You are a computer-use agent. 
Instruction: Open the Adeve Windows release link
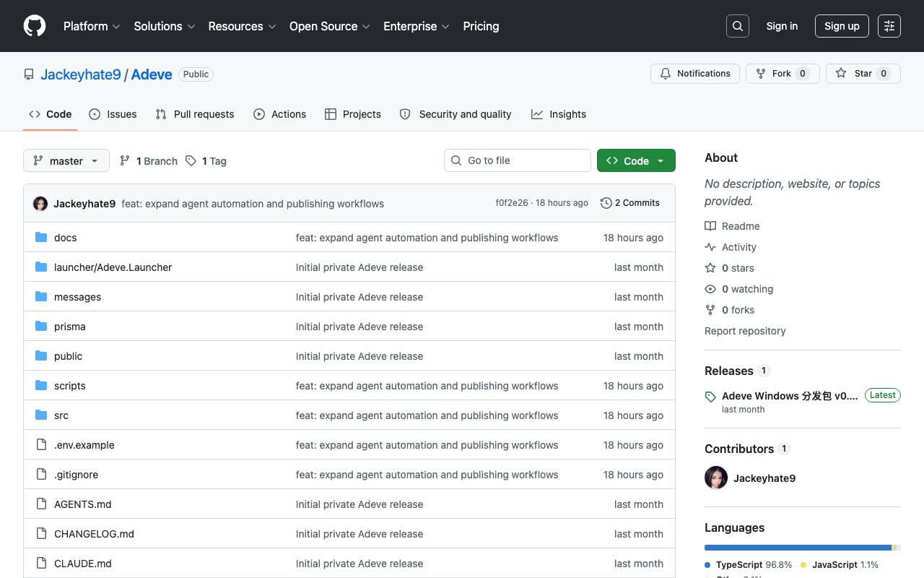tap(790, 396)
